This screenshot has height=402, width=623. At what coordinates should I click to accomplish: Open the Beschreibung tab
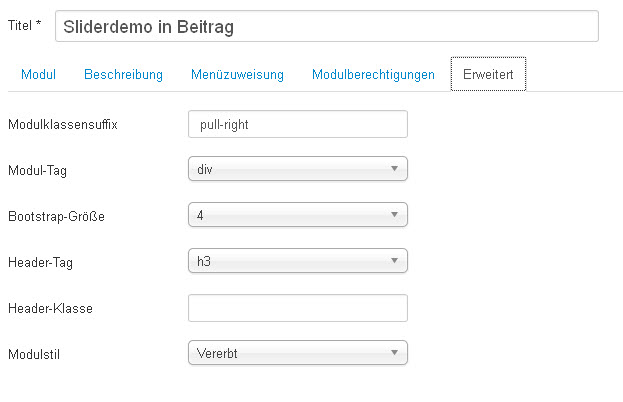click(x=123, y=74)
